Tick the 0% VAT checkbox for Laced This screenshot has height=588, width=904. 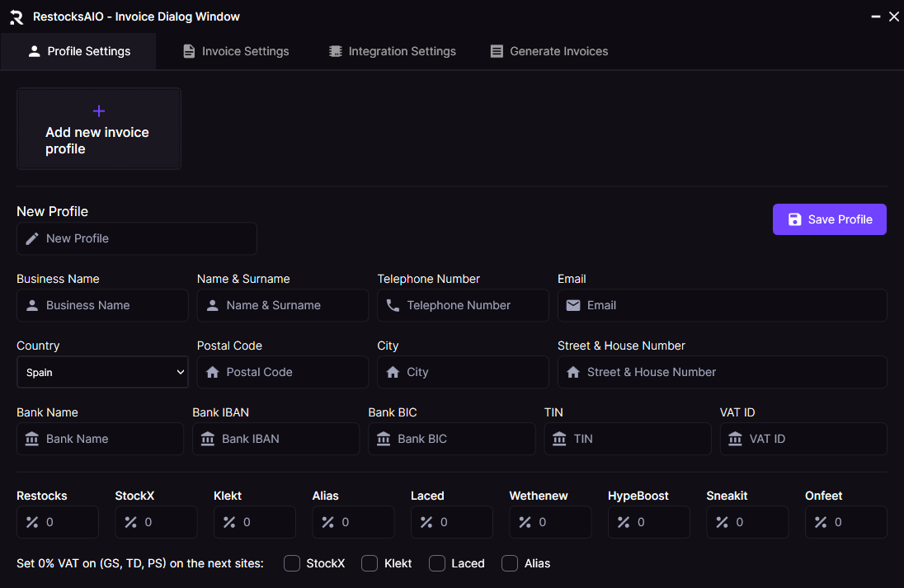click(437, 564)
